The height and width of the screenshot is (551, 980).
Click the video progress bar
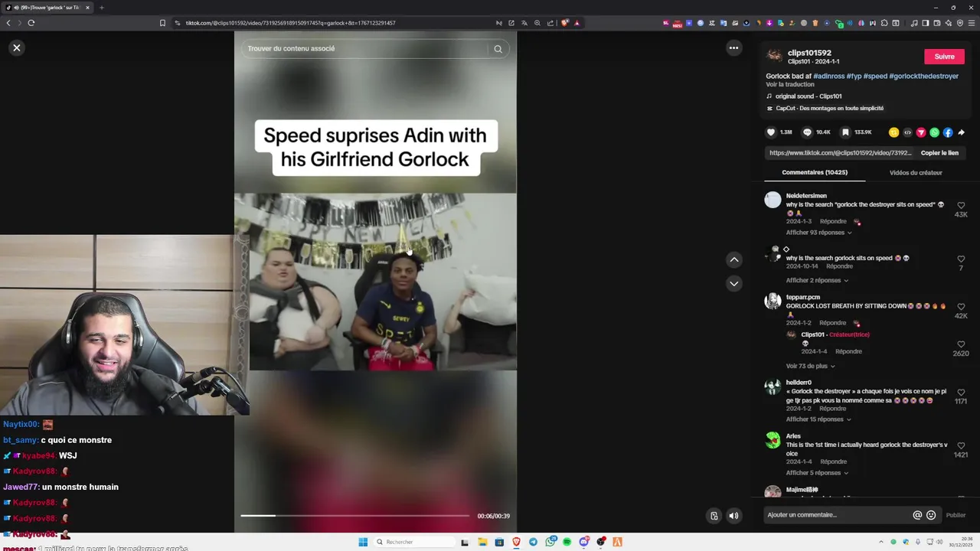point(354,516)
